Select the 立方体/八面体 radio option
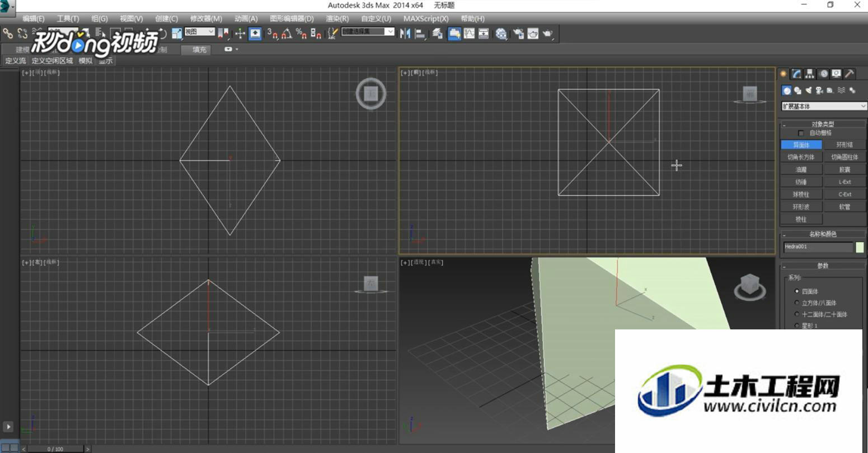Screen dimensions: 868x453 coord(797,303)
